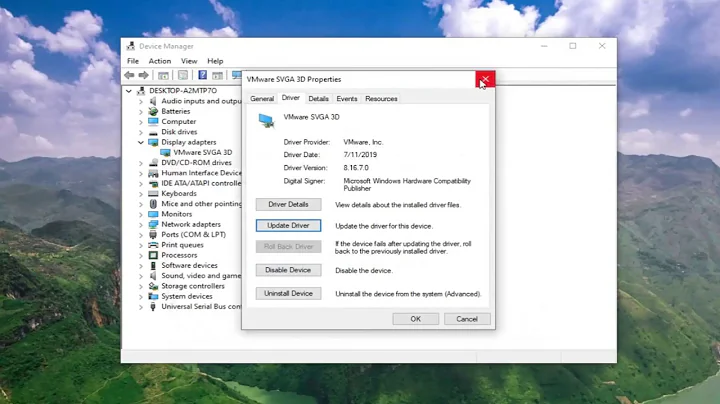The height and width of the screenshot is (404, 720).
Task: Confirm the dialog with OK
Action: 416,319
